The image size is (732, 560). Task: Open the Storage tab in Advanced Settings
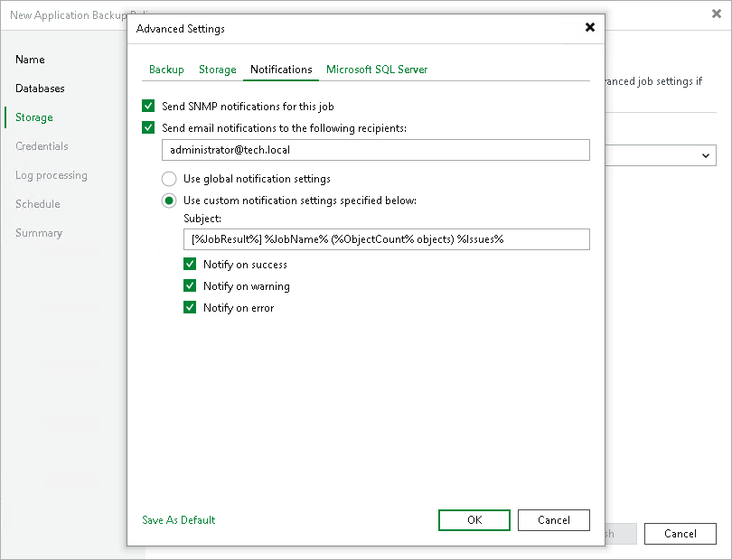click(x=217, y=69)
